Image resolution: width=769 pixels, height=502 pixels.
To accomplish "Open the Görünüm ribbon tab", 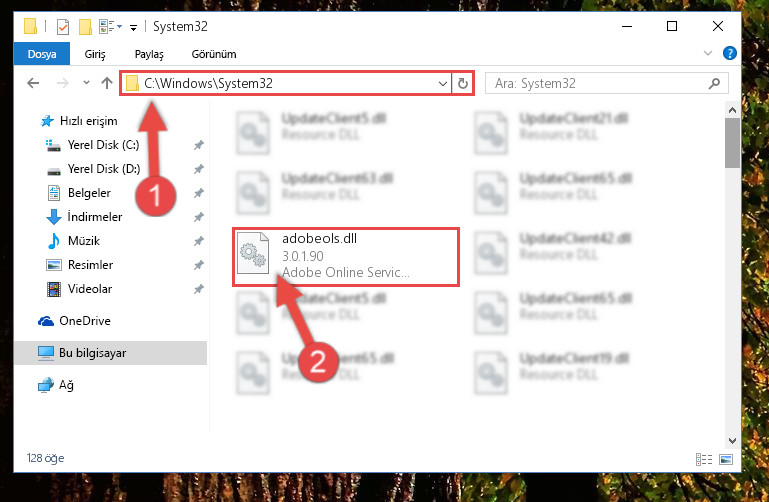I will click(x=214, y=54).
